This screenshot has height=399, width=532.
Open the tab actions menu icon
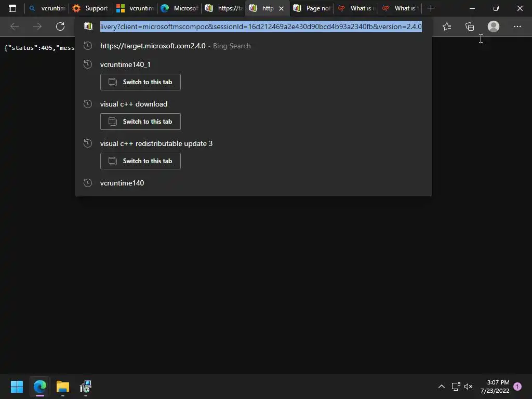pyautogui.click(x=12, y=8)
